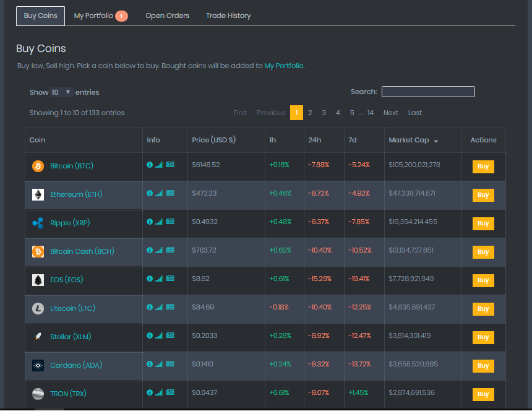Viewport: 532px width, 411px height.
Task: Sort the table by the 7d column header
Action: tap(364, 140)
